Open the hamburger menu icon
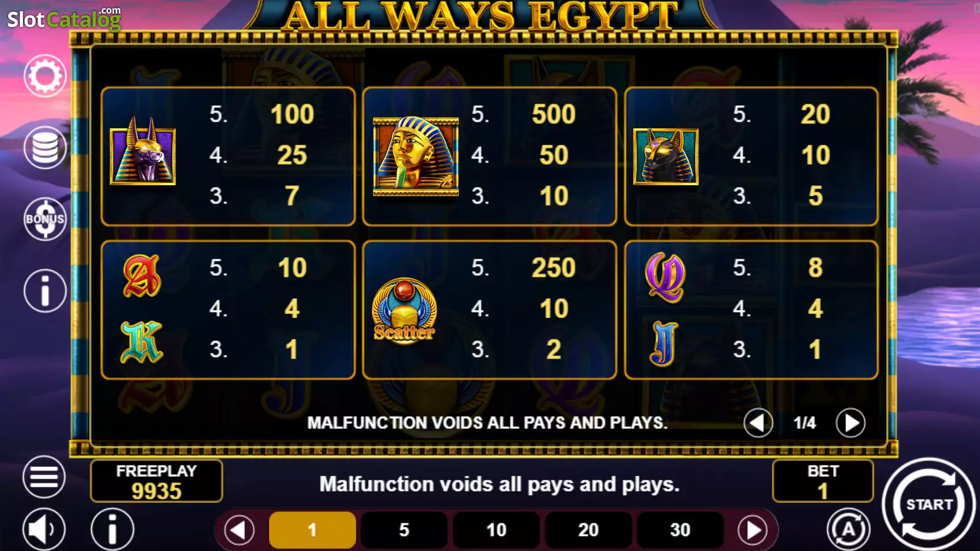 click(x=44, y=477)
